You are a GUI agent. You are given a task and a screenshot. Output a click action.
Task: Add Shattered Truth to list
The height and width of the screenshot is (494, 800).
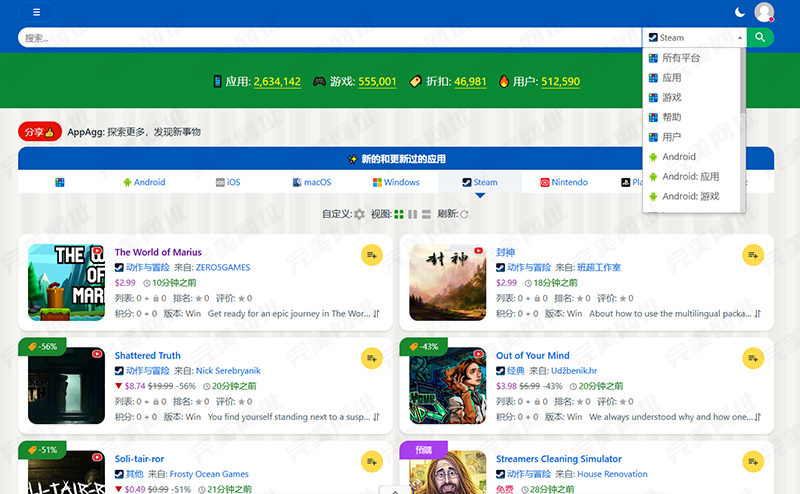[x=372, y=358]
